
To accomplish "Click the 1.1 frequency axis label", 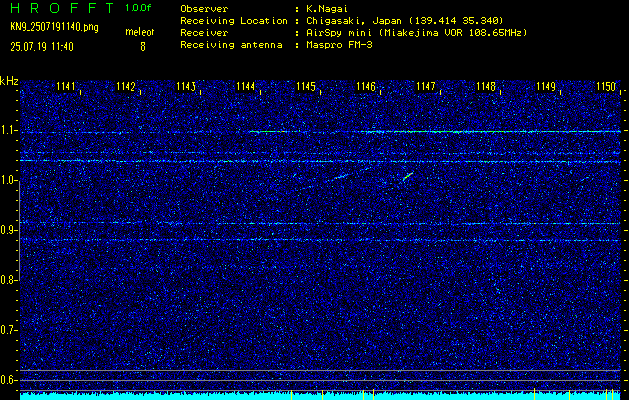I will point(7,130).
